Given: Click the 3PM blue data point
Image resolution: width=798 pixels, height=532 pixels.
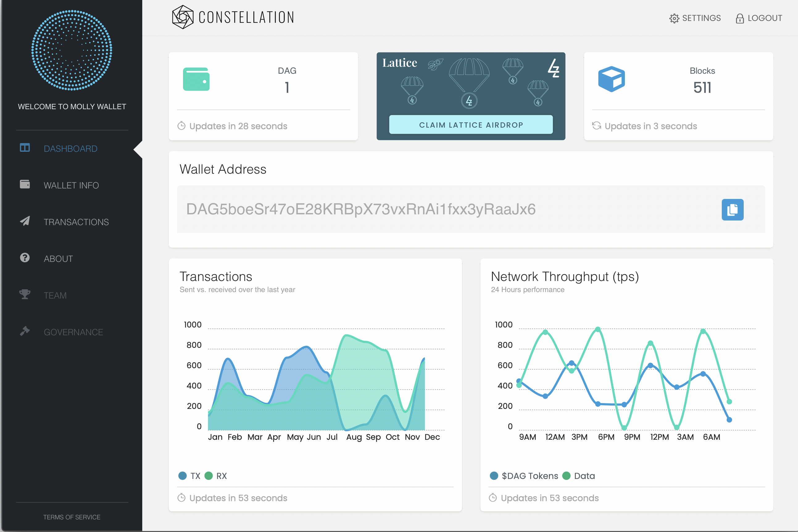Looking at the screenshot, I should (571, 363).
